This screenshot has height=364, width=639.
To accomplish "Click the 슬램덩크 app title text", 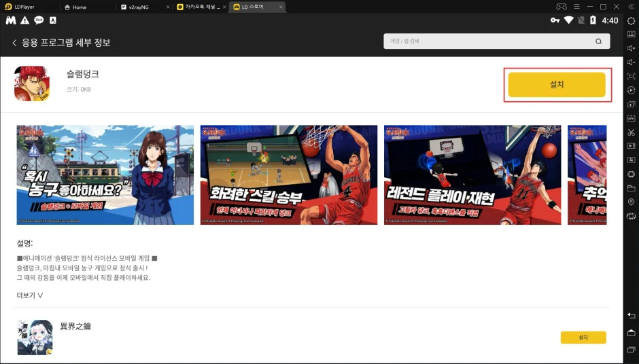I will 83,74.
